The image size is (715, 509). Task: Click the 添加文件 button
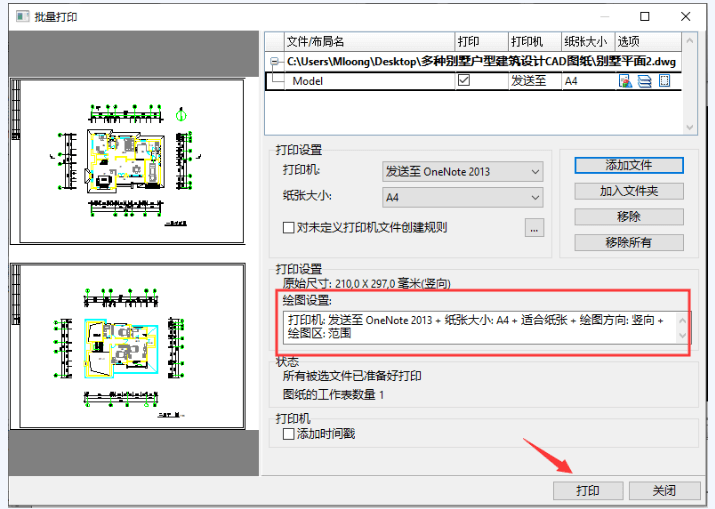tap(629, 165)
